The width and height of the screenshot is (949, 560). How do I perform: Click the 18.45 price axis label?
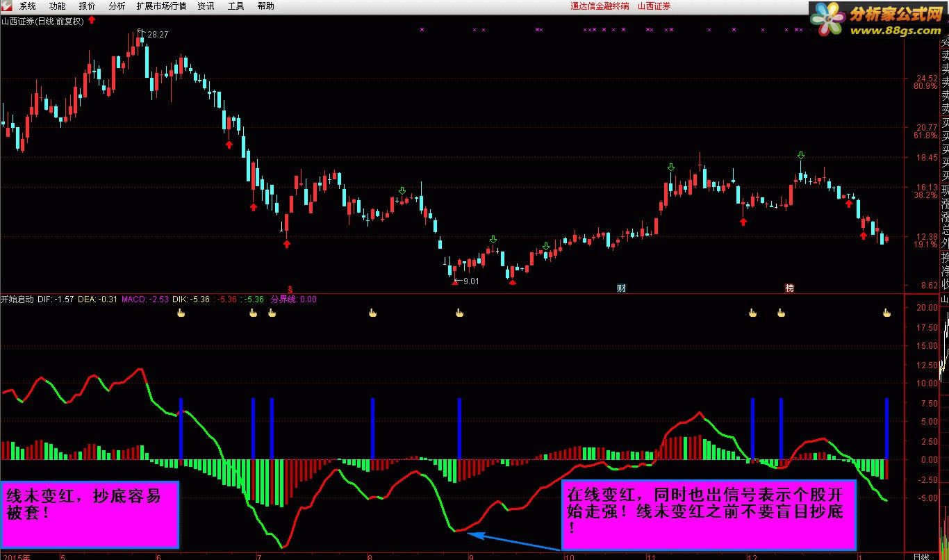point(927,158)
